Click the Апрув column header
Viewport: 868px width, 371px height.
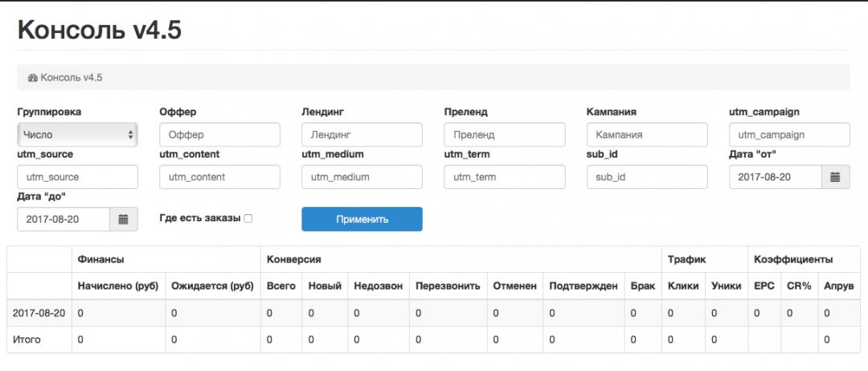coord(839,286)
